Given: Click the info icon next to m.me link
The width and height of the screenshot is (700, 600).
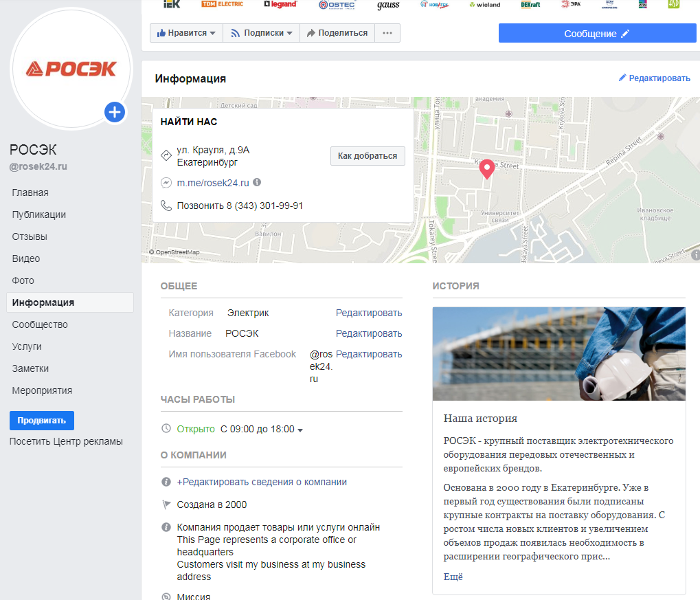Looking at the screenshot, I should click(257, 182).
